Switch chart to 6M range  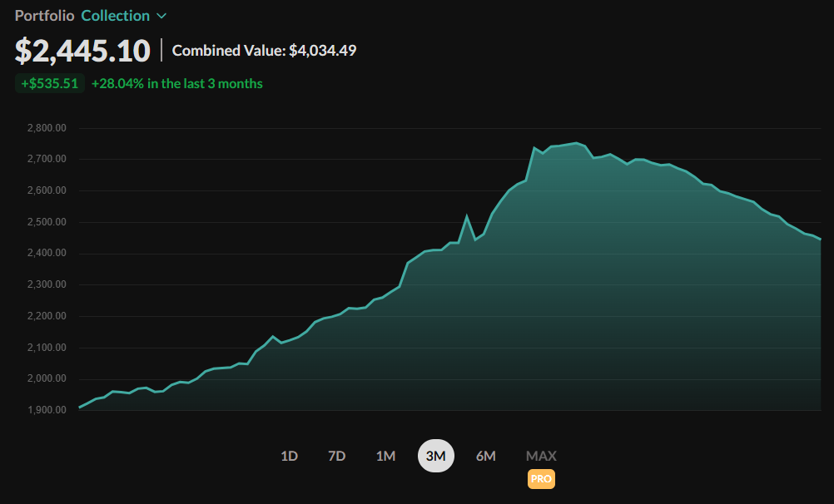pos(486,456)
